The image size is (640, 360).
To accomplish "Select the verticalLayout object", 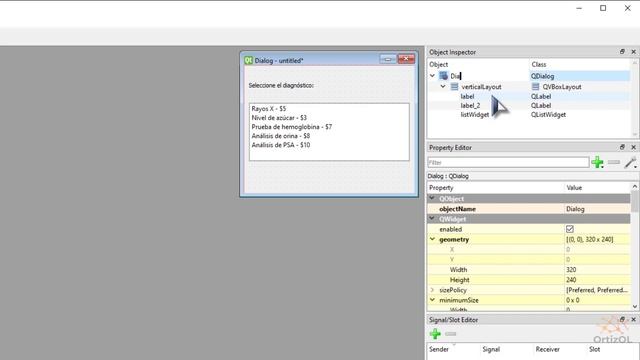I will (x=481, y=87).
